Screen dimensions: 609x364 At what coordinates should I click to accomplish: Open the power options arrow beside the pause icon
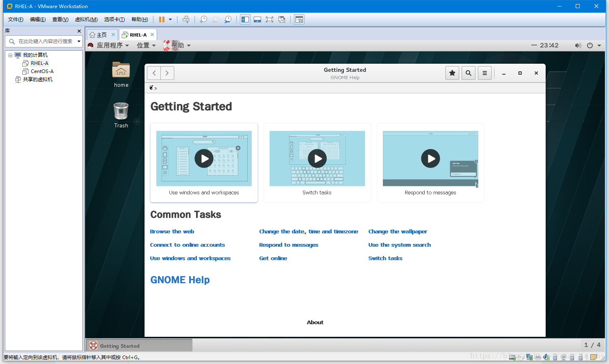point(170,19)
